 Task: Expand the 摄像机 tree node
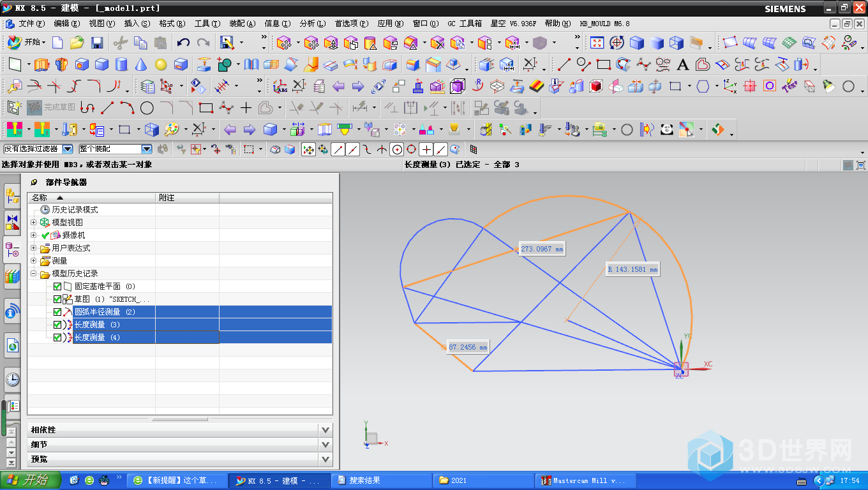coord(34,235)
